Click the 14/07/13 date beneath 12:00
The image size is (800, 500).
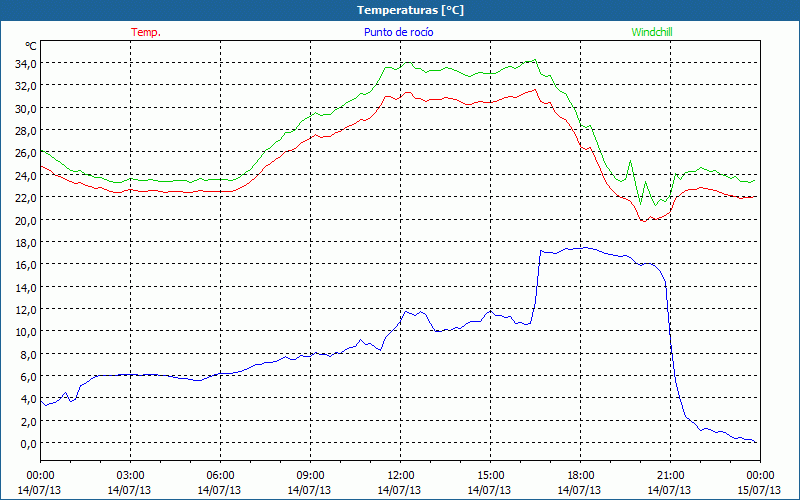click(x=399, y=490)
